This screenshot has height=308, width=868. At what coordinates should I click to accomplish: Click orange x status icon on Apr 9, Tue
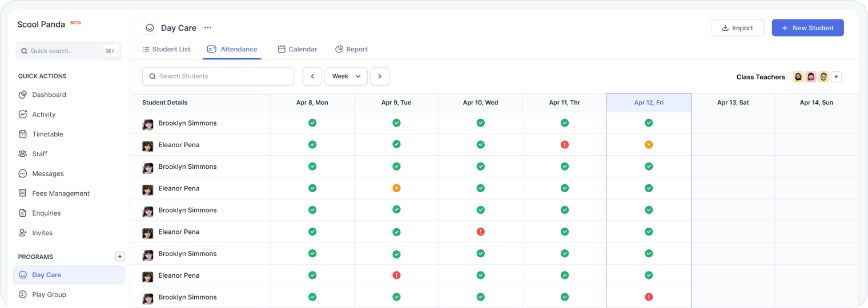396,188
